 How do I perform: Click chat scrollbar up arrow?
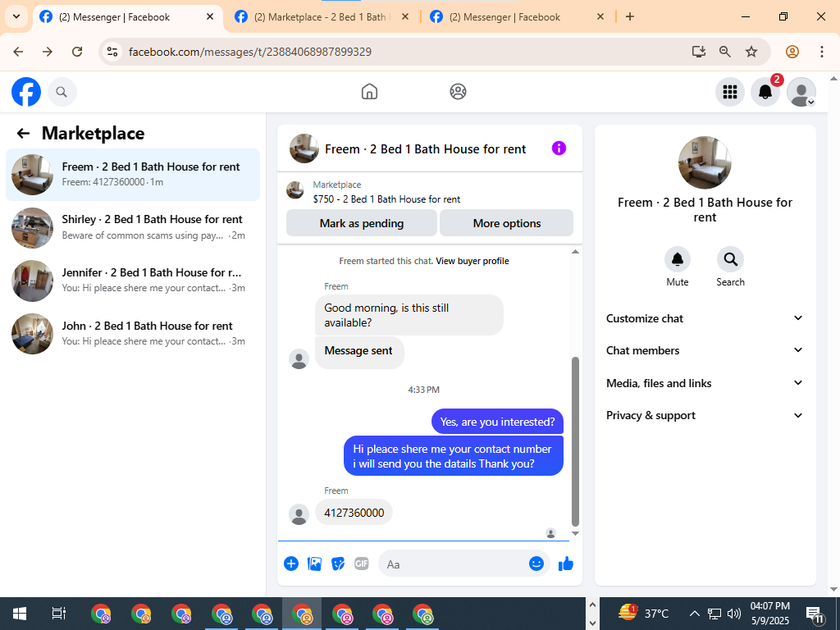[575, 252]
